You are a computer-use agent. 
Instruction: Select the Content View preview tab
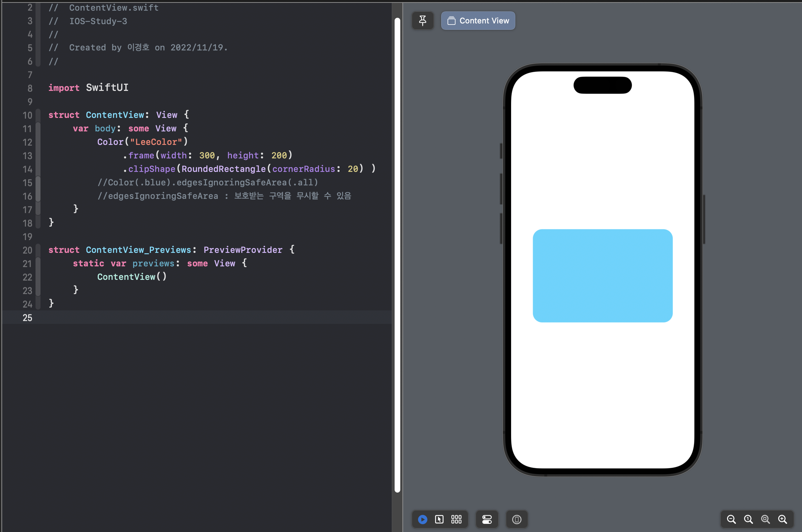tap(478, 21)
